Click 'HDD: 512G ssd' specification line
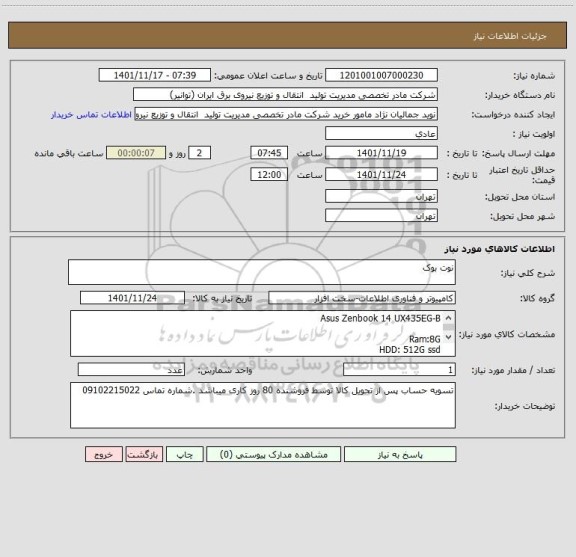576x557 pixels. (x=410, y=349)
